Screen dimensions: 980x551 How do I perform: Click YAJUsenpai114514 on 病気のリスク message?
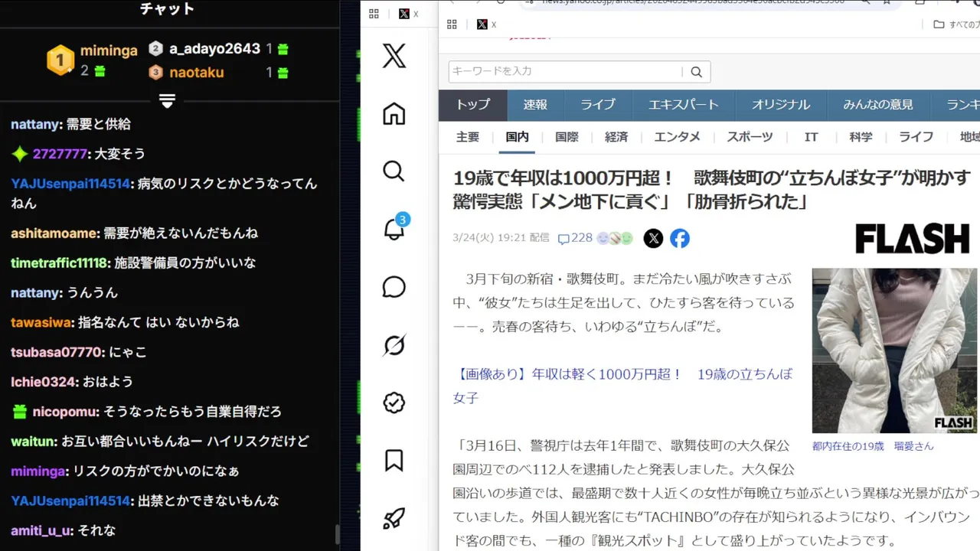70,184
